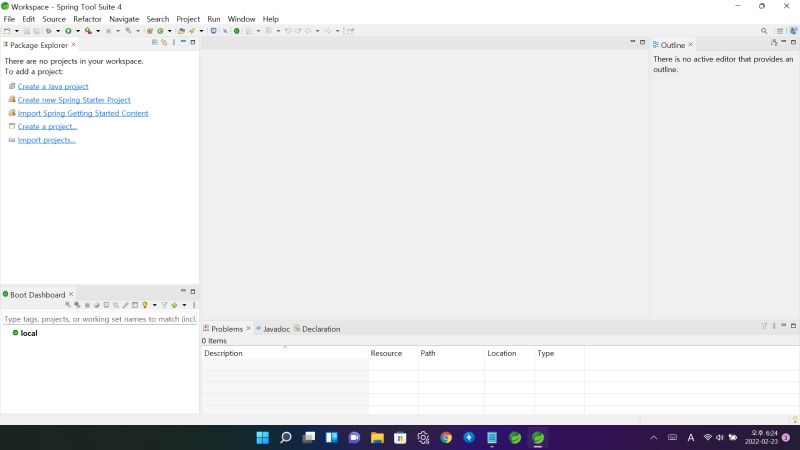
Task: Maximize the editor area
Action: [x=642, y=42]
